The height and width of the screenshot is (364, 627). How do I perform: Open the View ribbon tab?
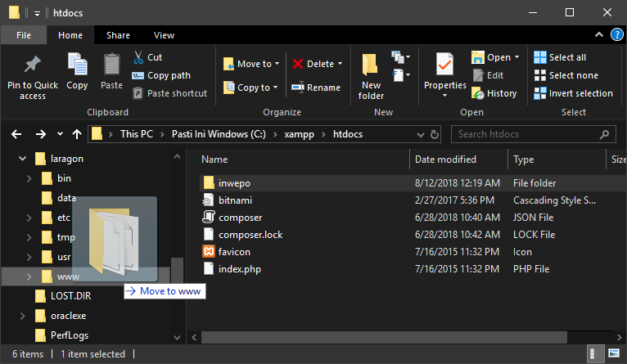[x=164, y=35]
